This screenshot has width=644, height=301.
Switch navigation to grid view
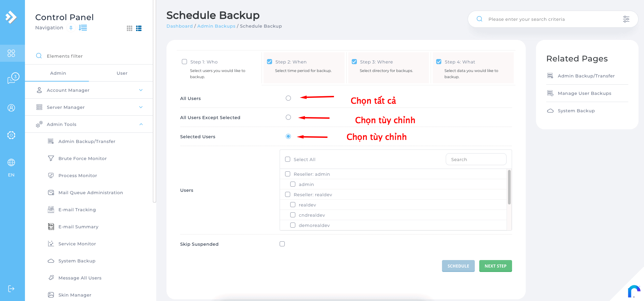130,28
